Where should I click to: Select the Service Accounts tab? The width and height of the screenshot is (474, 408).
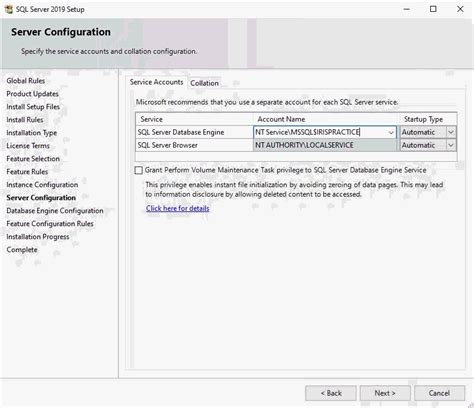click(x=156, y=82)
